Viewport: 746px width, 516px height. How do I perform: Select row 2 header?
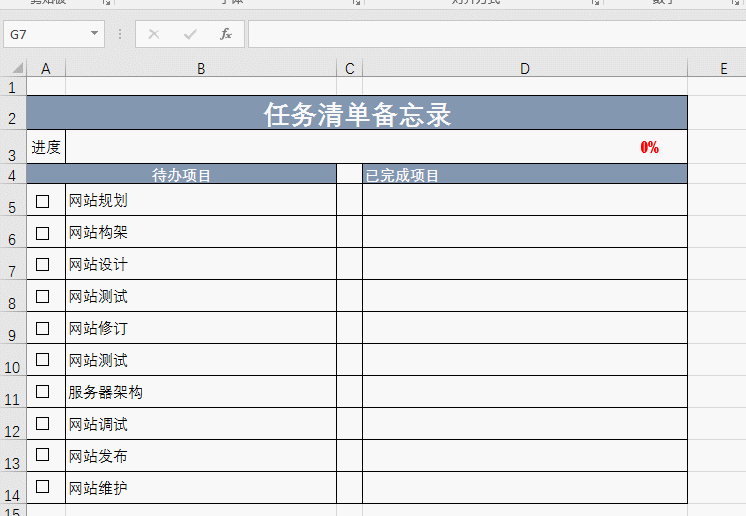pos(13,113)
